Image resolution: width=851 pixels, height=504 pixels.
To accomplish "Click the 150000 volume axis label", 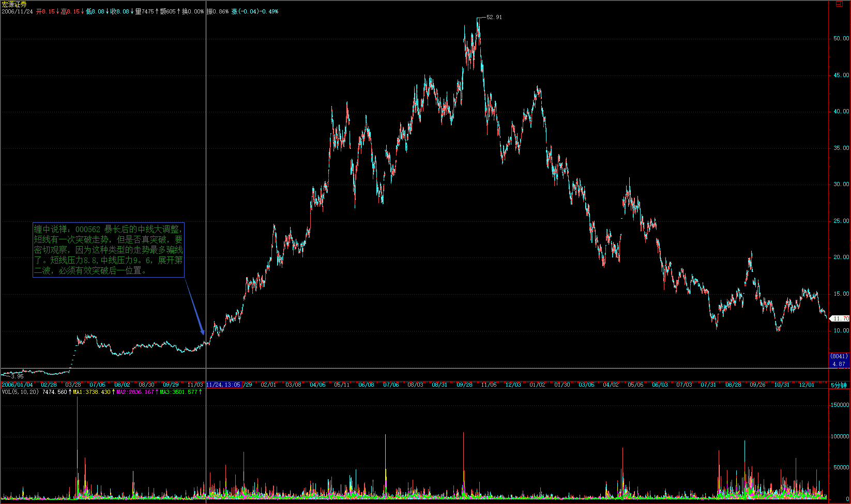I will coord(840,405).
